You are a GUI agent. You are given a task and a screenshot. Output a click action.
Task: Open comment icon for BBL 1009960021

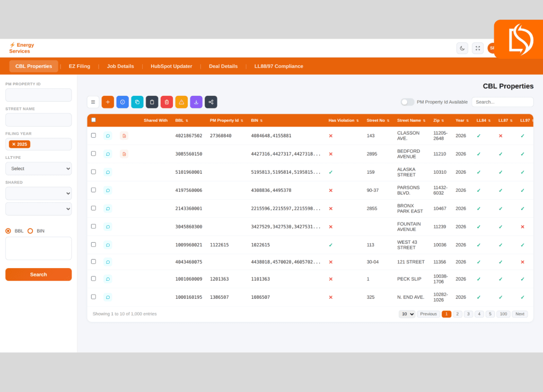click(108, 245)
